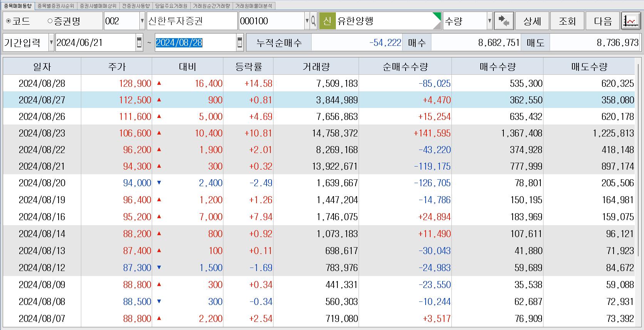
Task: Click the up arrow in the 2024/08/28 row
Action: [159, 83]
